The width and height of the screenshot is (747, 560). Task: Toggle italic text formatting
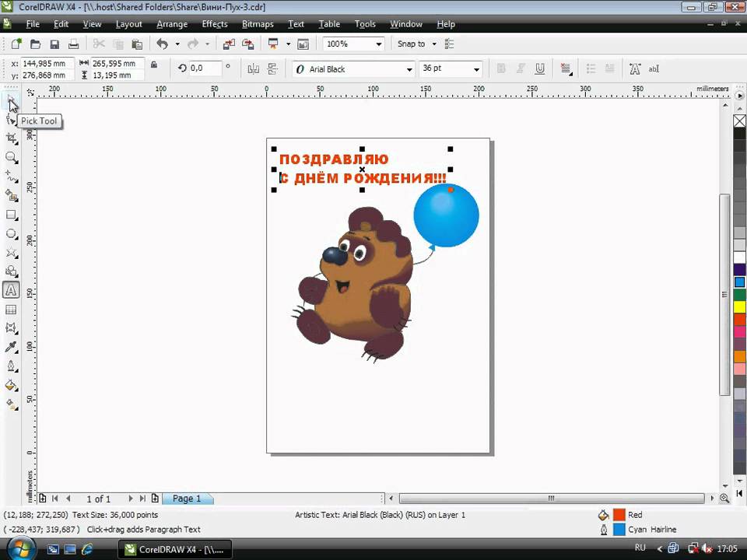pyautogui.click(x=521, y=68)
